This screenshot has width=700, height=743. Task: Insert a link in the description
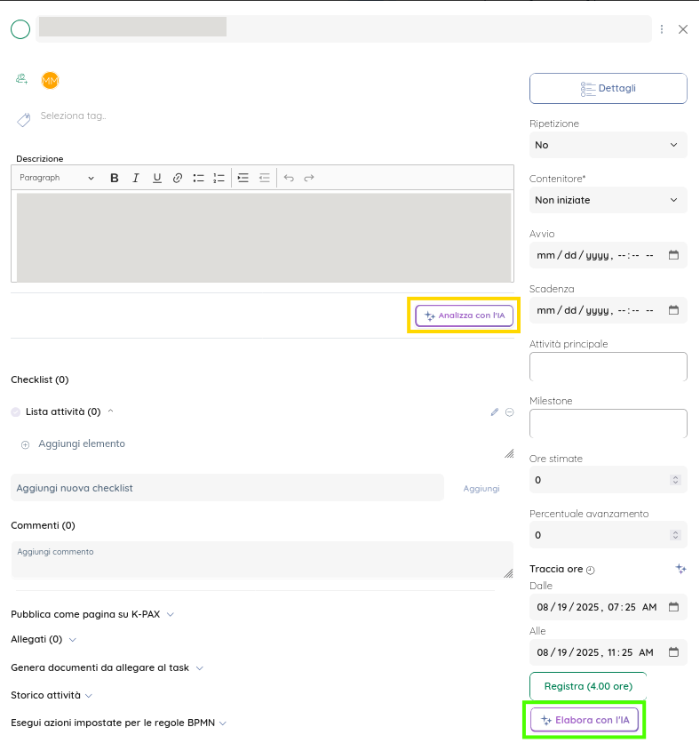point(178,178)
